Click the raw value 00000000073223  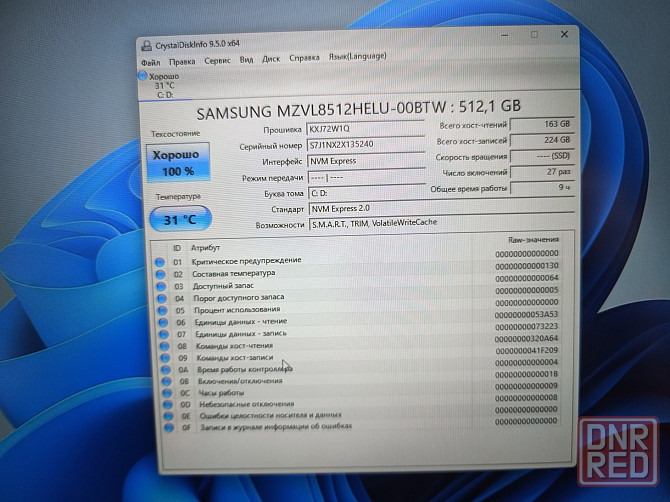[x=526, y=327]
